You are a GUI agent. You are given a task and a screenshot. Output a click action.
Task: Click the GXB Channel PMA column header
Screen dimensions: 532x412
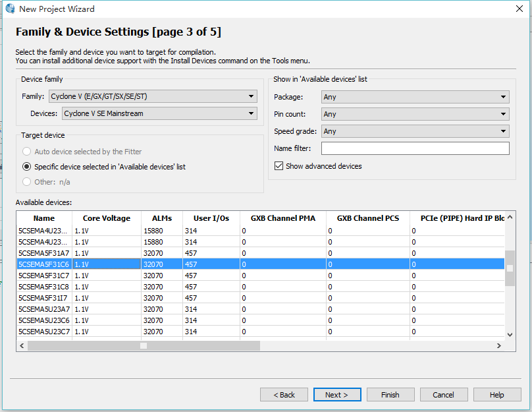(x=283, y=218)
